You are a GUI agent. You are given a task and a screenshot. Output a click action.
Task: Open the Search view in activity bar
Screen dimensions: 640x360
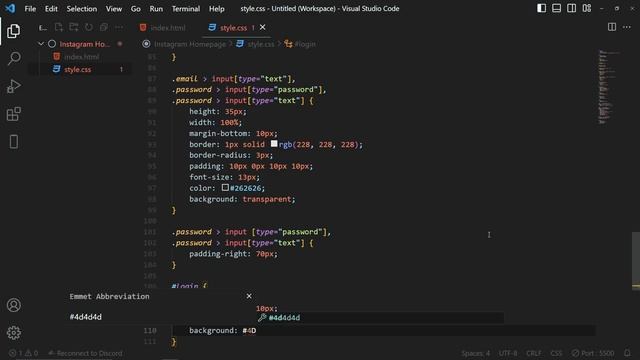[13, 58]
